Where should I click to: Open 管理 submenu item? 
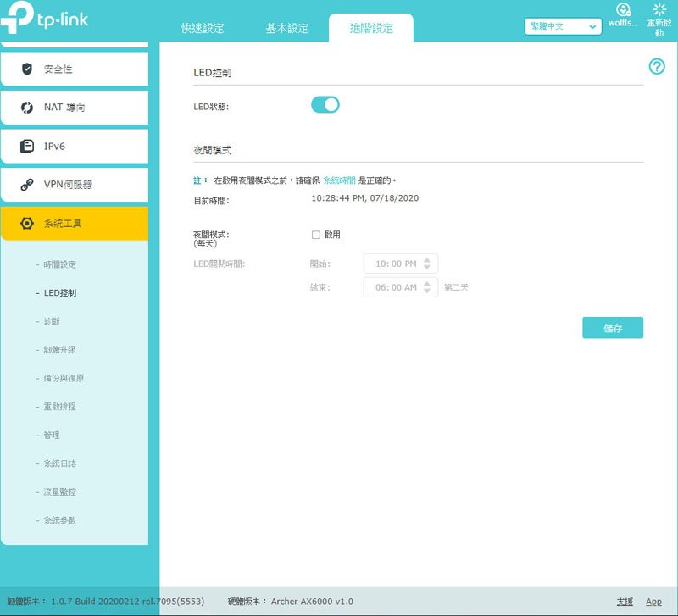52,435
